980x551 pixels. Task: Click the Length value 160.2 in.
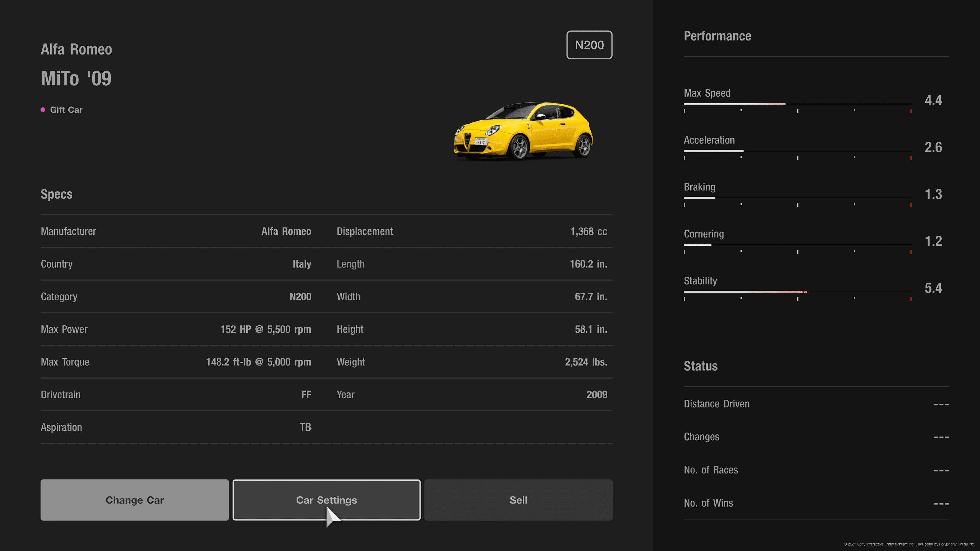tap(588, 264)
